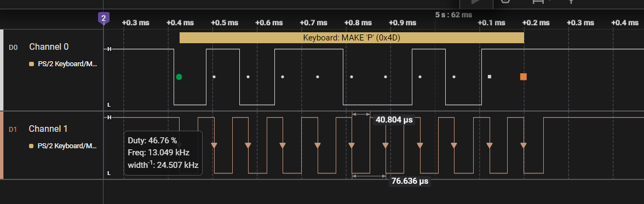Viewport: 644px width, 204px height.
Task: Click the last falling-edge arrow on Channel 1
Action: click(x=524, y=145)
